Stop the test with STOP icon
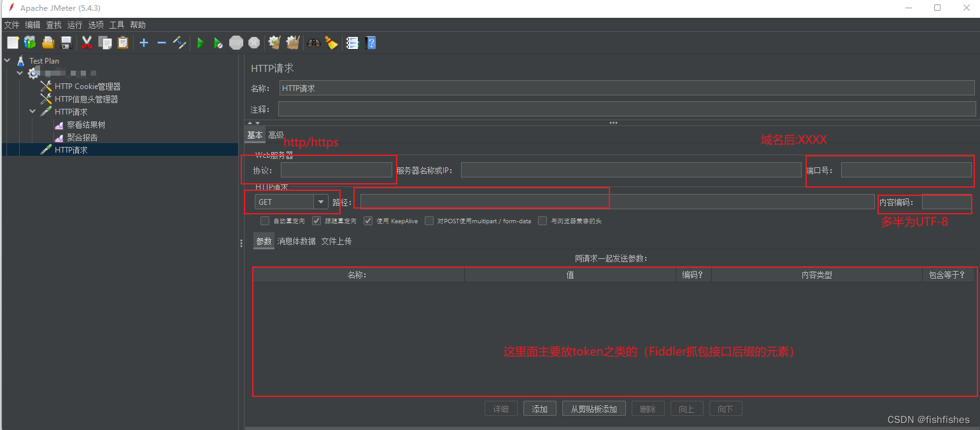Image resolution: width=980 pixels, height=430 pixels. 236,43
